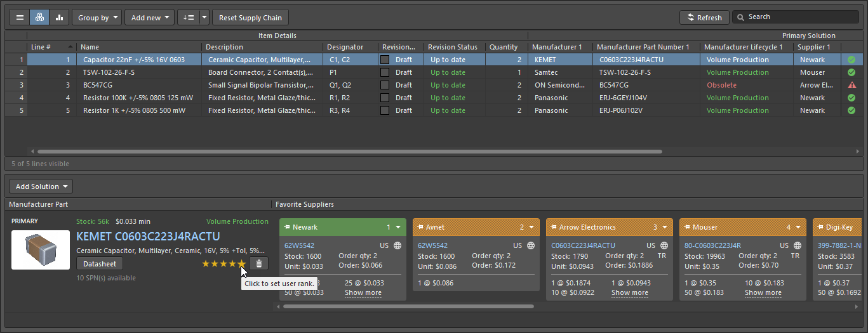Delete the KEMET part with trash icon

[x=258, y=263]
